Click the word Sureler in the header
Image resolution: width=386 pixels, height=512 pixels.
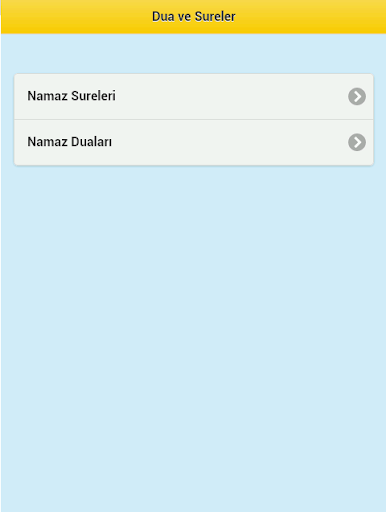click(x=215, y=16)
